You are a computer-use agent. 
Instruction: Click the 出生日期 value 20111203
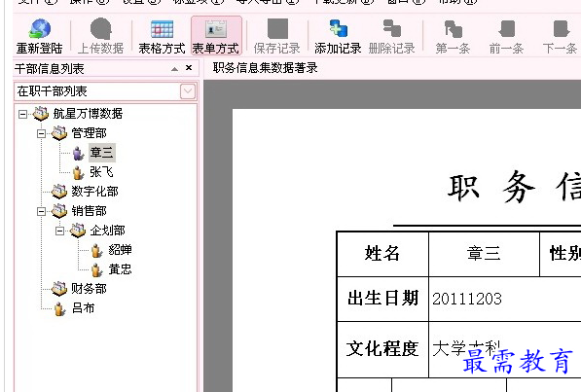click(x=467, y=299)
